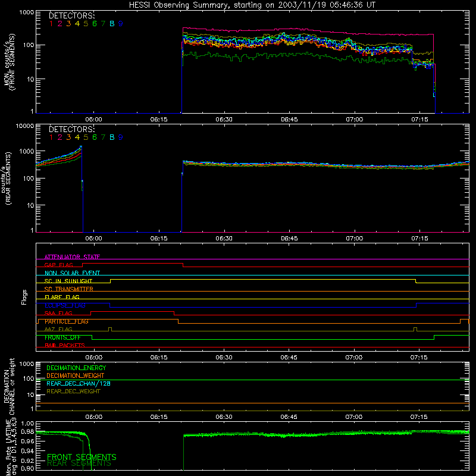476x476 pixels.
Task: Click the 10000 y-axis value on rear plot
Action: point(25,126)
